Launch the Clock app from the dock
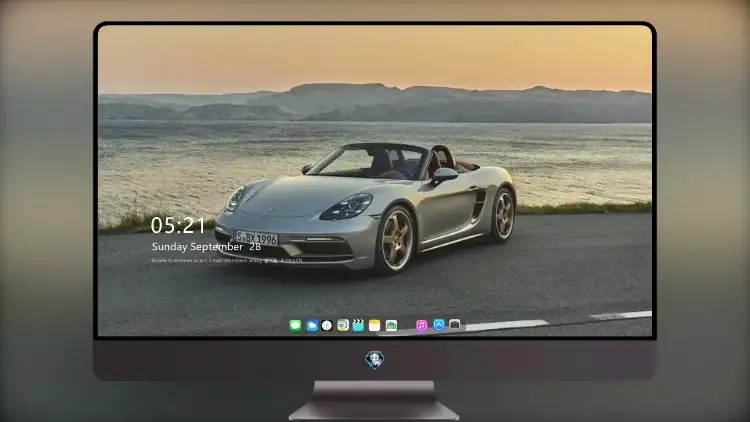 (327, 326)
